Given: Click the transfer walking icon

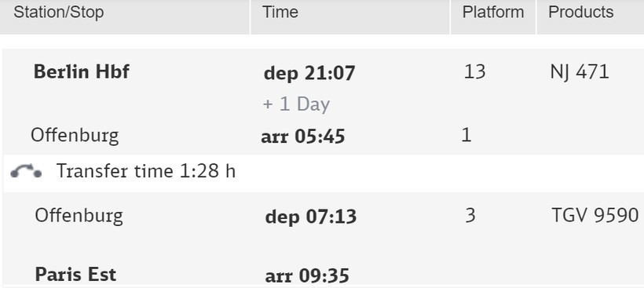Looking at the screenshot, I should (26, 171).
